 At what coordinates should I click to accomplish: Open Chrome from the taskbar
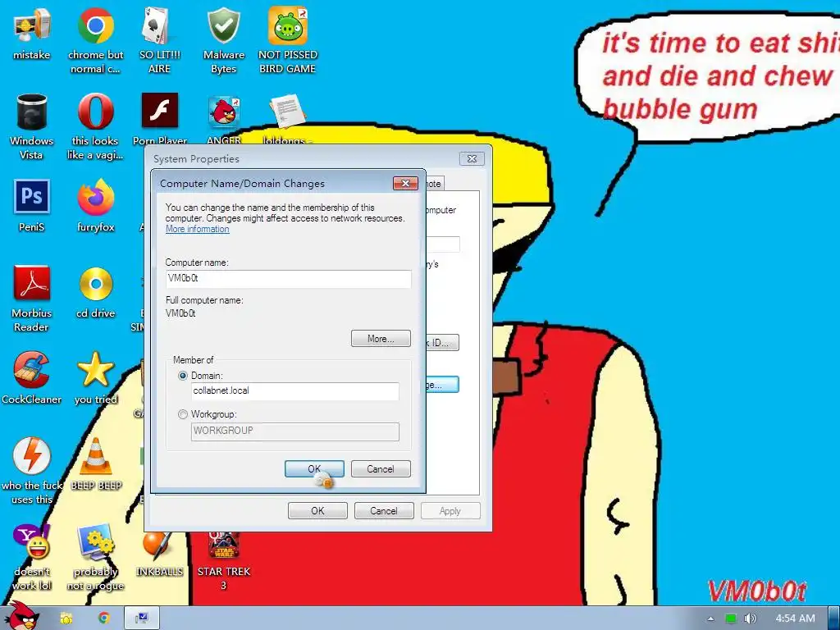click(x=104, y=619)
